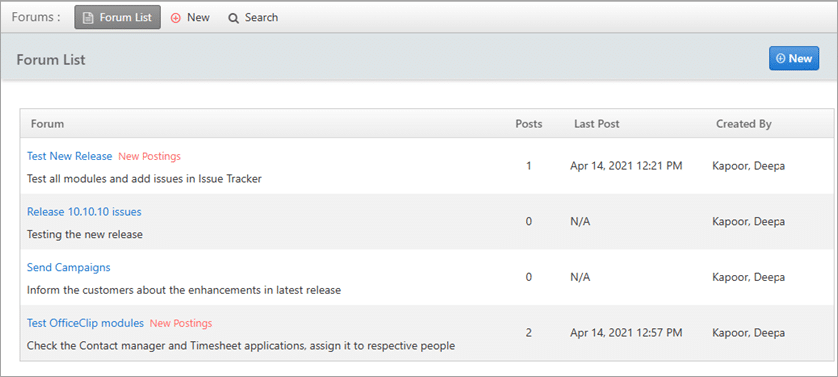838x377 pixels.
Task: Click the magnifier Search icon
Action: pyautogui.click(x=233, y=18)
